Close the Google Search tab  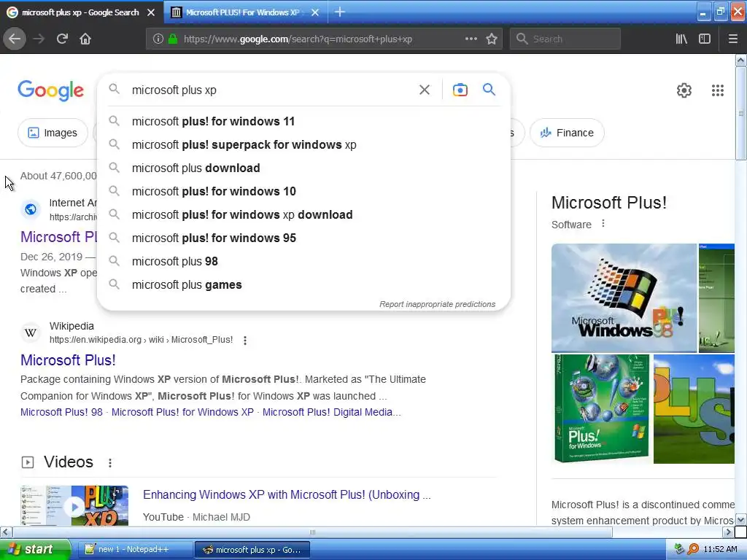click(151, 12)
